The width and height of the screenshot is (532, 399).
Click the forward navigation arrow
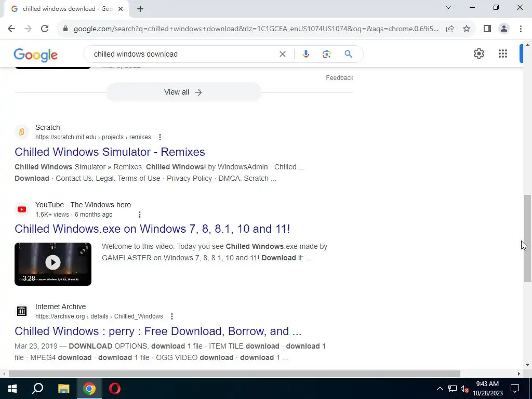28,29
